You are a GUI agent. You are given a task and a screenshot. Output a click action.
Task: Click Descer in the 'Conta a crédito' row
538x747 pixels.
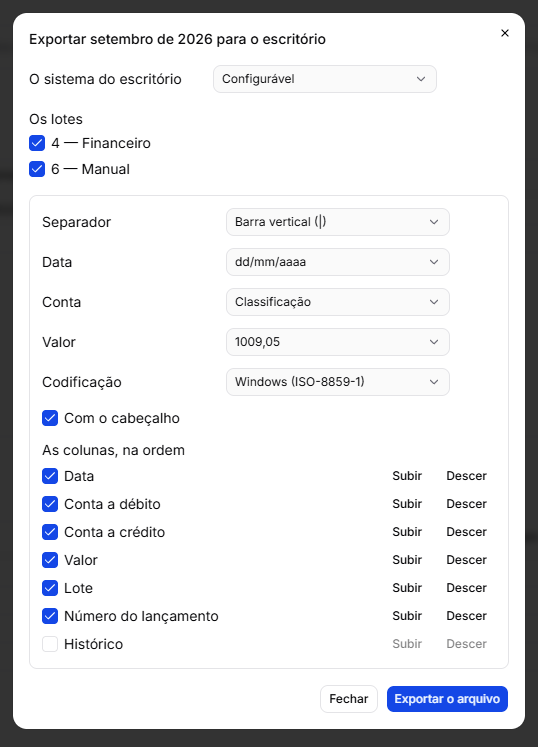tap(467, 532)
